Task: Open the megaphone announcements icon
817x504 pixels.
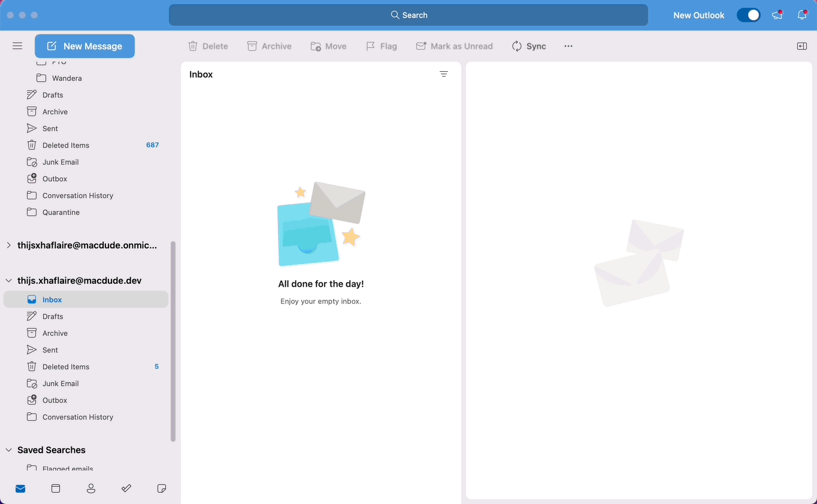Action: [777, 15]
